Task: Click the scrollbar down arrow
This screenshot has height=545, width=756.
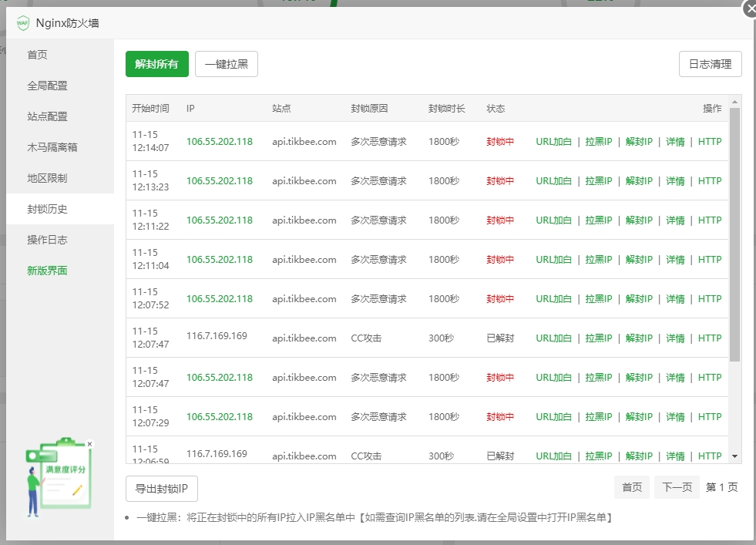Action: pyautogui.click(x=734, y=456)
